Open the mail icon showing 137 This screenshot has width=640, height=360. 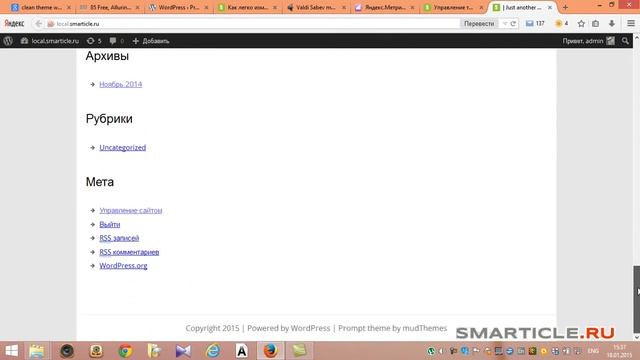pyautogui.click(x=535, y=24)
